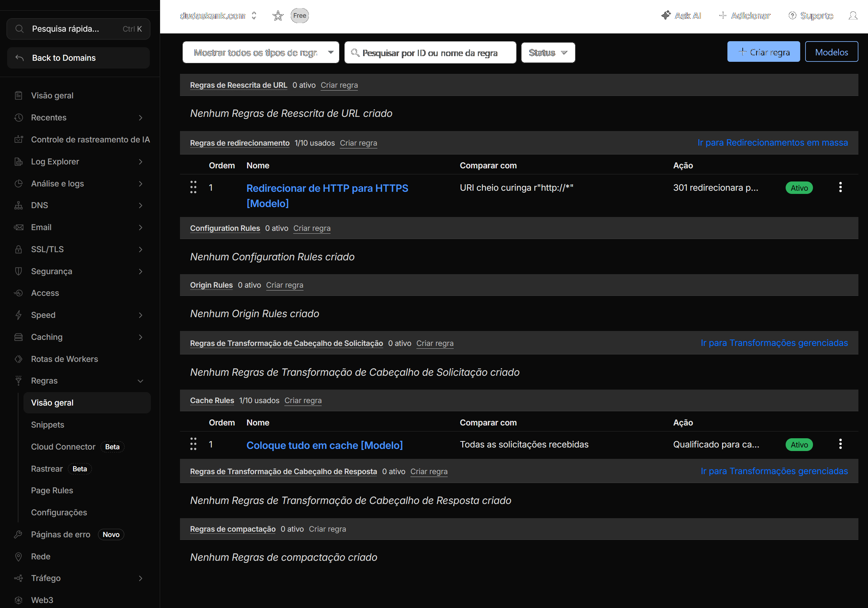868x608 pixels.
Task: Toggle Ativo status of cache everything rule
Action: (799, 445)
